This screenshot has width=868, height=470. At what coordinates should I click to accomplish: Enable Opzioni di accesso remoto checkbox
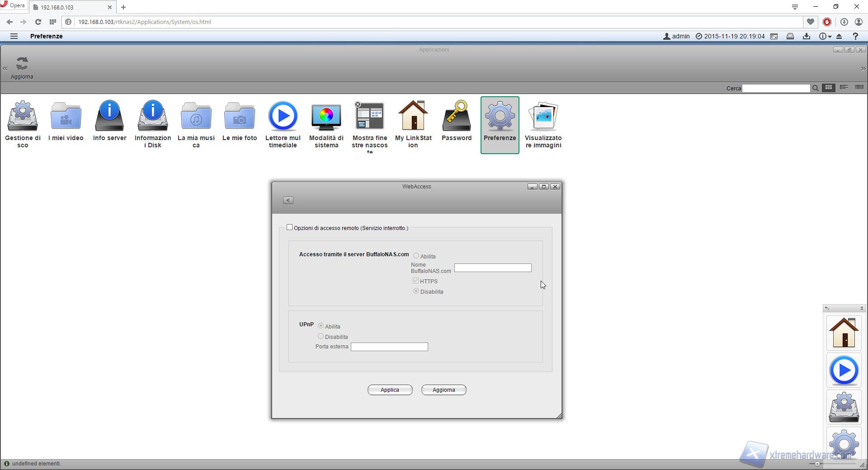290,228
